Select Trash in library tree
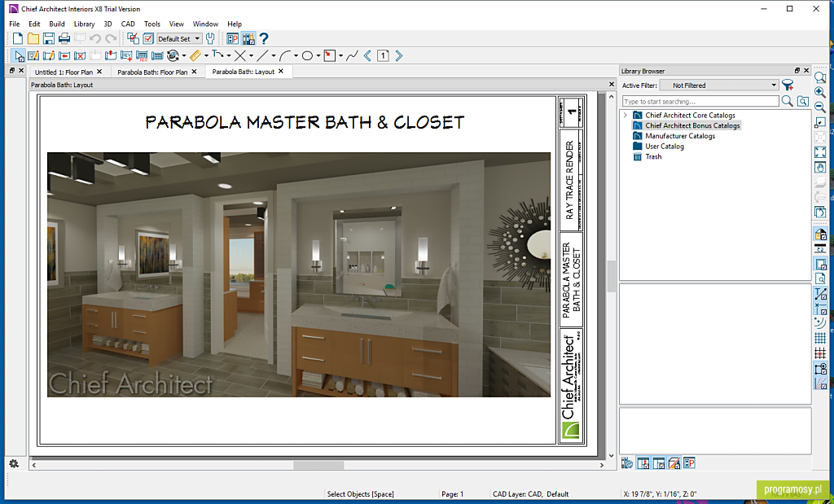This screenshot has height=504, width=834. click(x=653, y=157)
